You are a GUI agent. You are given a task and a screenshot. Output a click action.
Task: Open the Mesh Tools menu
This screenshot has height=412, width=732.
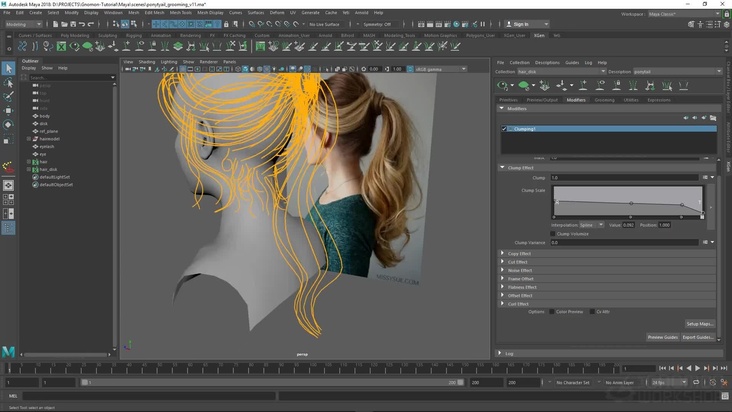(x=180, y=13)
